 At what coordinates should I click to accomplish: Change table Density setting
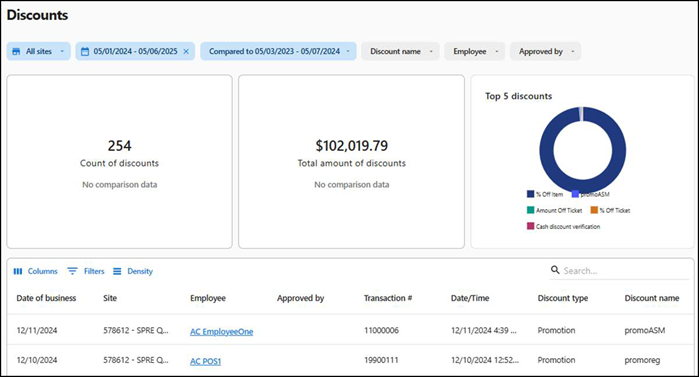133,271
